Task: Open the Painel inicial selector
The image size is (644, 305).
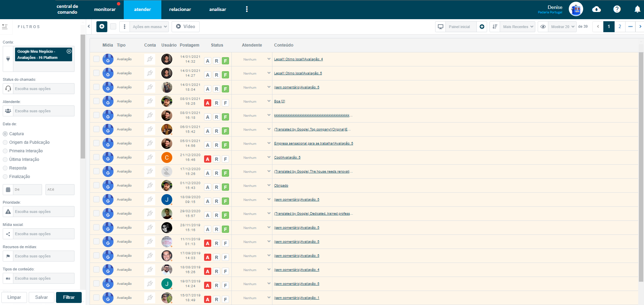Action: pos(461,26)
